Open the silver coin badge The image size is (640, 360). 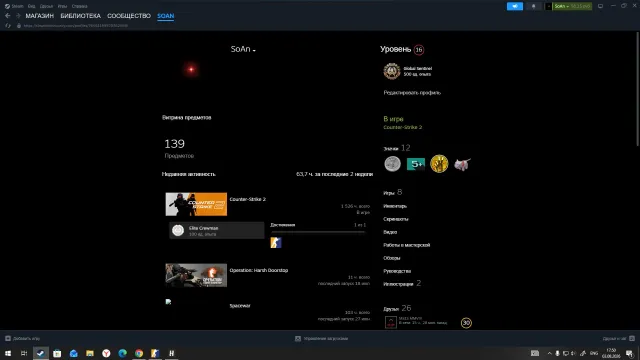(x=393, y=164)
